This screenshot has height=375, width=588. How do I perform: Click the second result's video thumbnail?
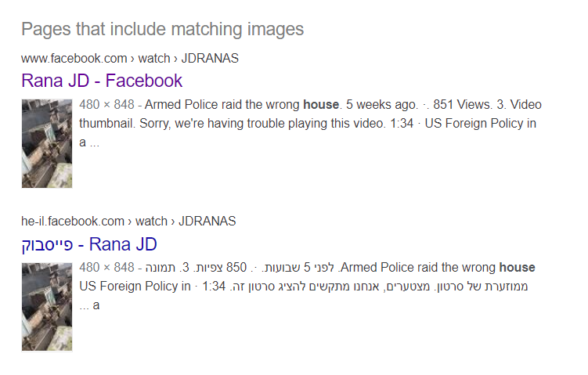pos(47,307)
